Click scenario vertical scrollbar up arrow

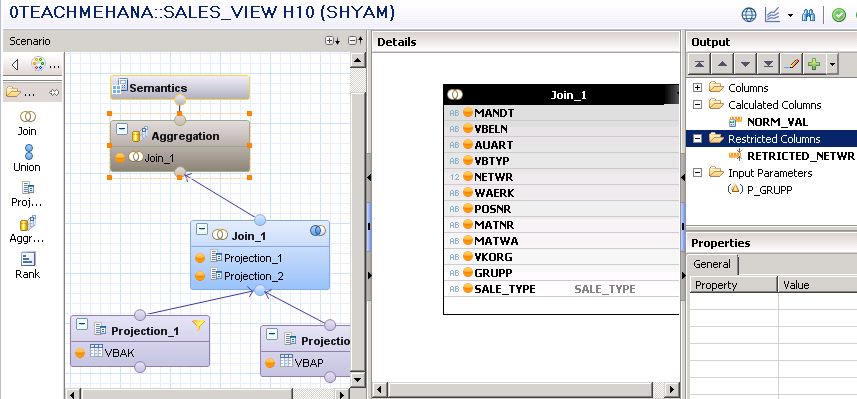pos(357,60)
